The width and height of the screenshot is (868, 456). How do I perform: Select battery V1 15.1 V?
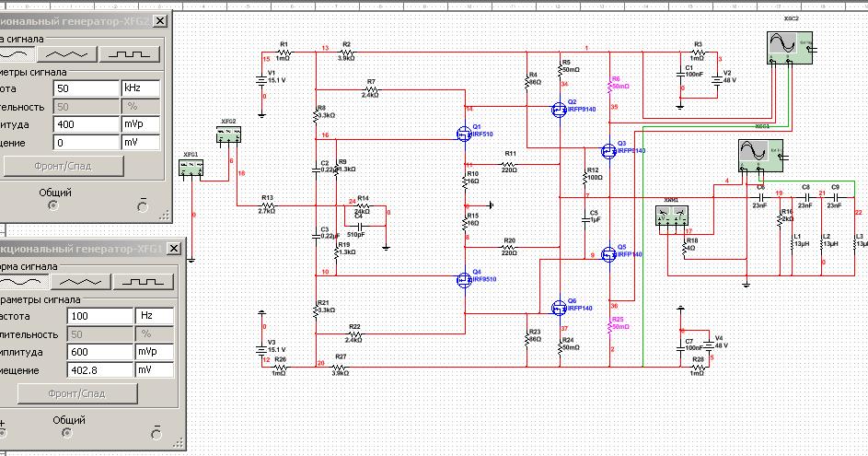[x=261, y=80]
